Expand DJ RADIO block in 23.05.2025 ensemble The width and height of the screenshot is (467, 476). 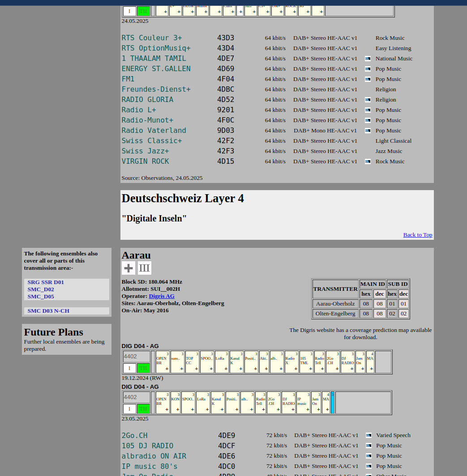pos(288,403)
